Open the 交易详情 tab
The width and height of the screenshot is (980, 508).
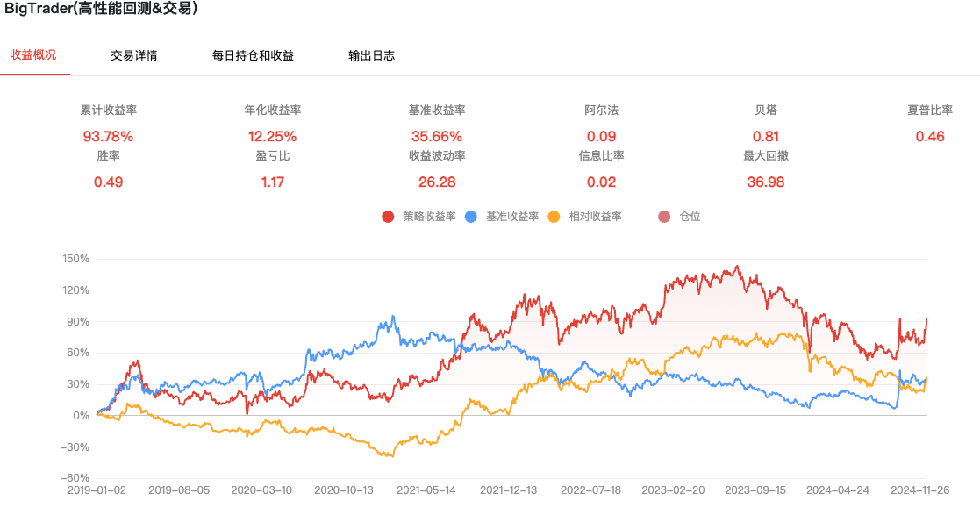tap(133, 55)
